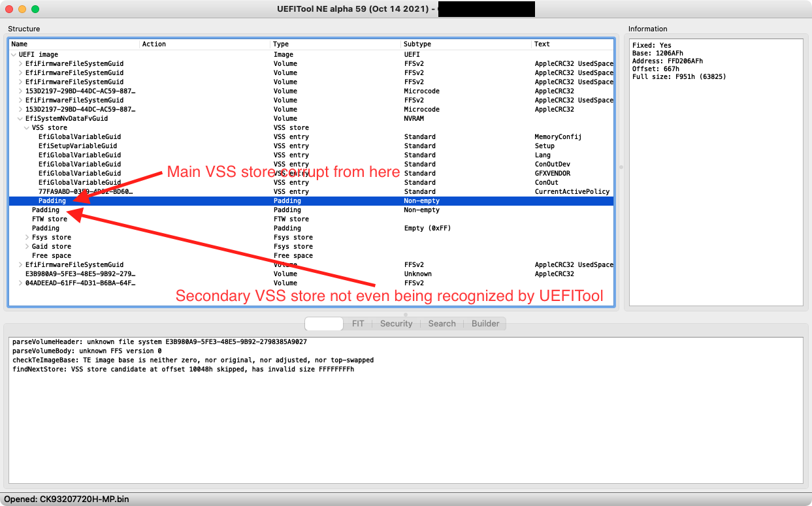The image size is (812, 506).
Task: Click the Empty (0xFF) subtype cell
Action: point(427,229)
